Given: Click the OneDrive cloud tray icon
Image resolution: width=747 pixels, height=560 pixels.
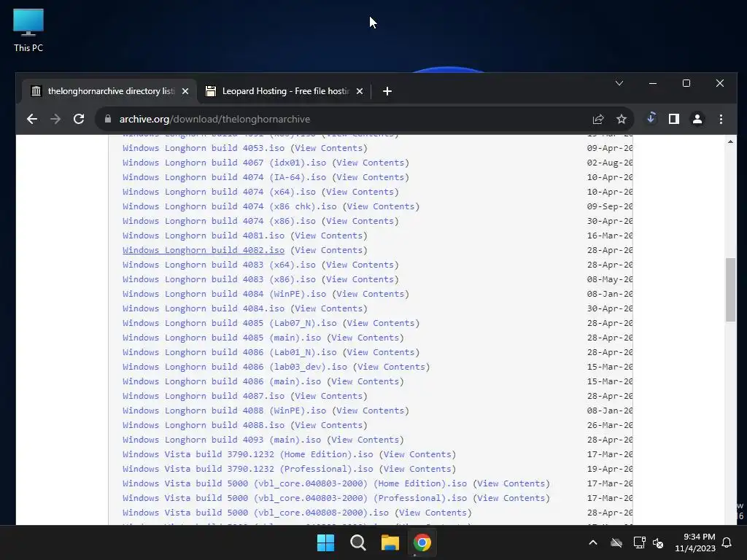Looking at the screenshot, I should pyautogui.click(x=616, y=542).
